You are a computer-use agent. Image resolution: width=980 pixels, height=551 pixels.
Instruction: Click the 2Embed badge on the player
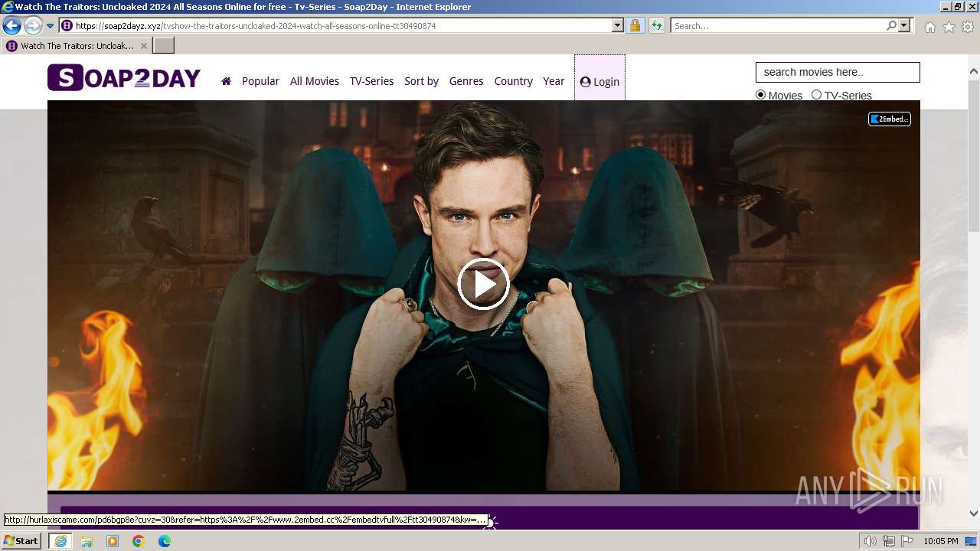889,119
